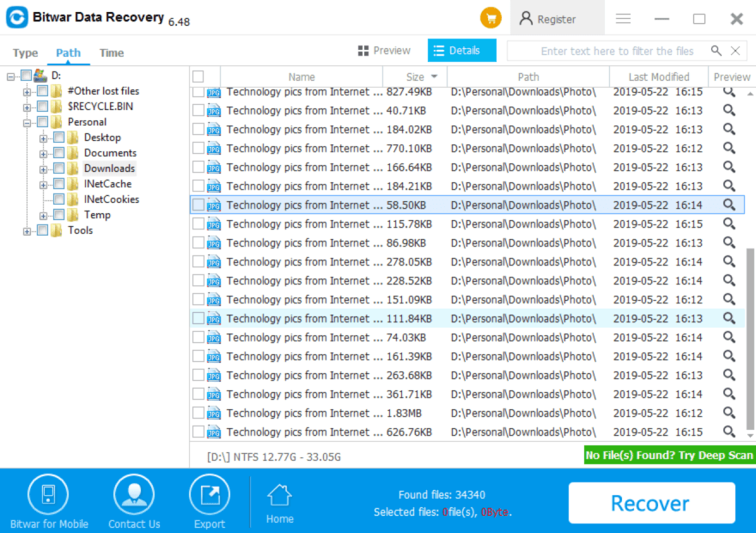The height and width of the screenshot is (533, 756).
Task: Expand the Tools folder node
Action: pos(27,231)
